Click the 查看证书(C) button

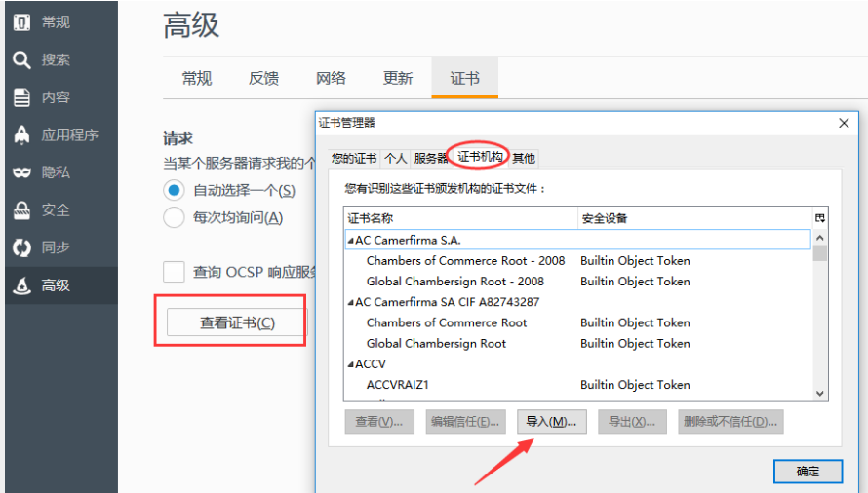[x=237, y=322]
